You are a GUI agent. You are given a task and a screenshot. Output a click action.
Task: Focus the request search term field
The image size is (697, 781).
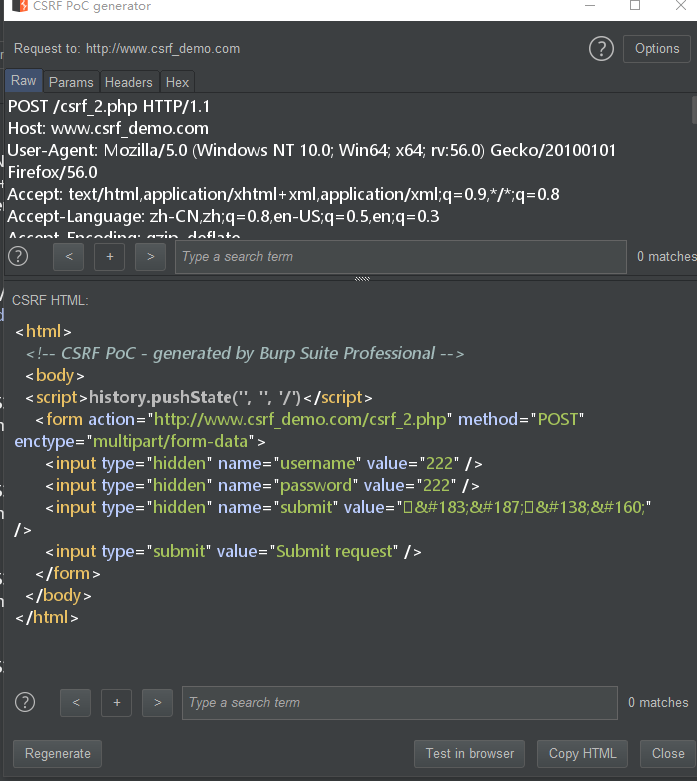(x=401, y=257)
